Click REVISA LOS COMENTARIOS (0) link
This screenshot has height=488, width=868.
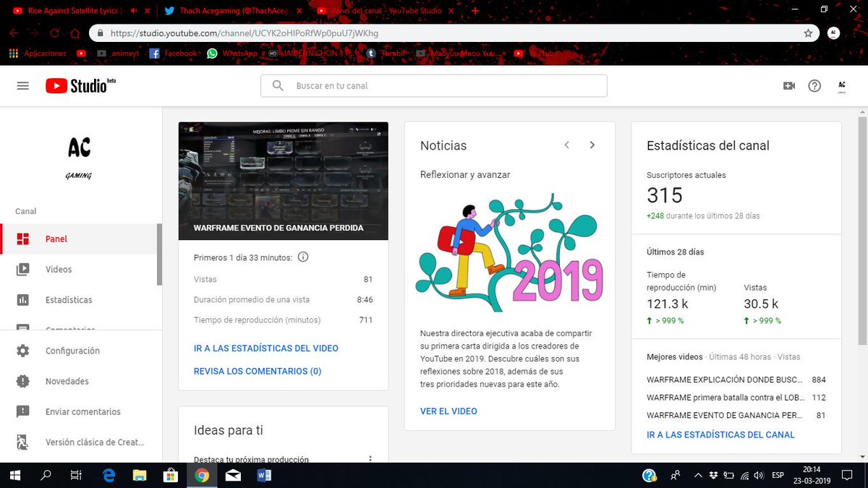[x=258, y=372]
